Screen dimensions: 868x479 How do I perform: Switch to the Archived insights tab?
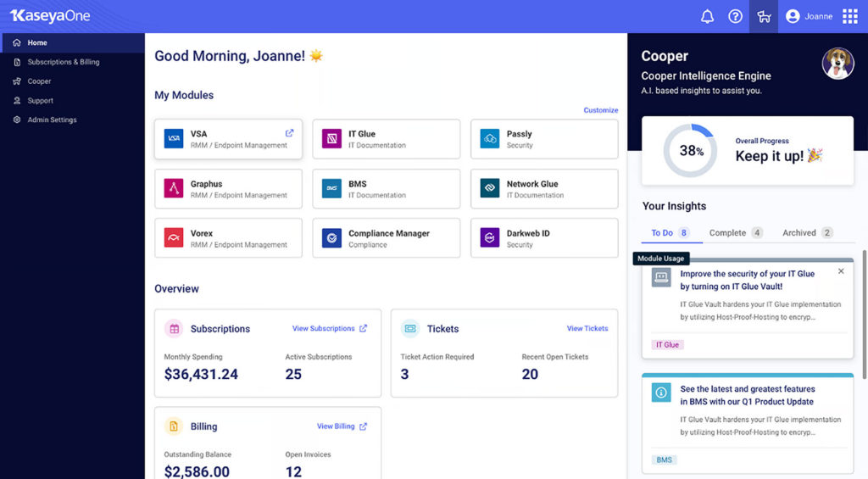pos(808,232)
